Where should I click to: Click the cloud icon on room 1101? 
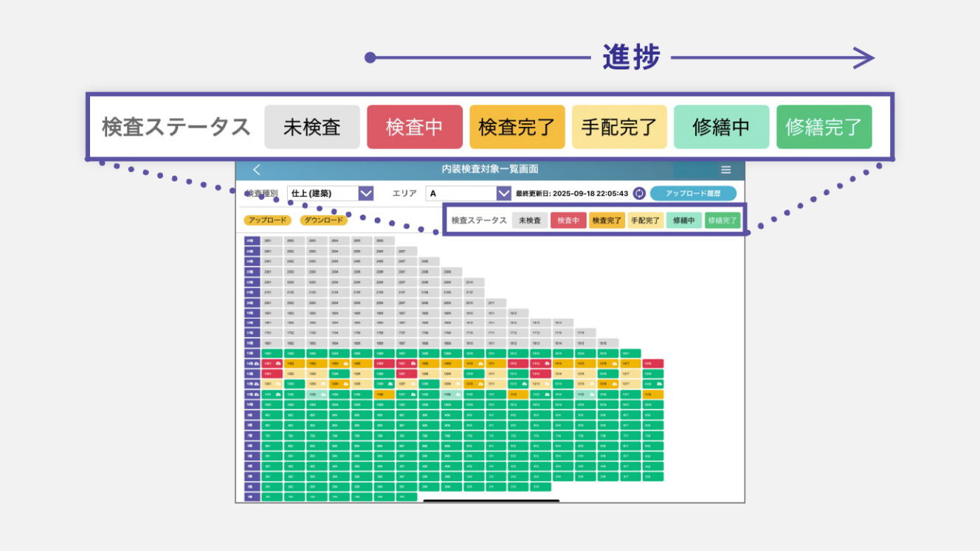click(278, 395)
